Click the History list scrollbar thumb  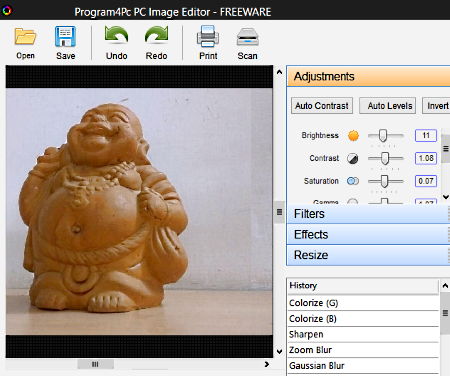point(445,313)
